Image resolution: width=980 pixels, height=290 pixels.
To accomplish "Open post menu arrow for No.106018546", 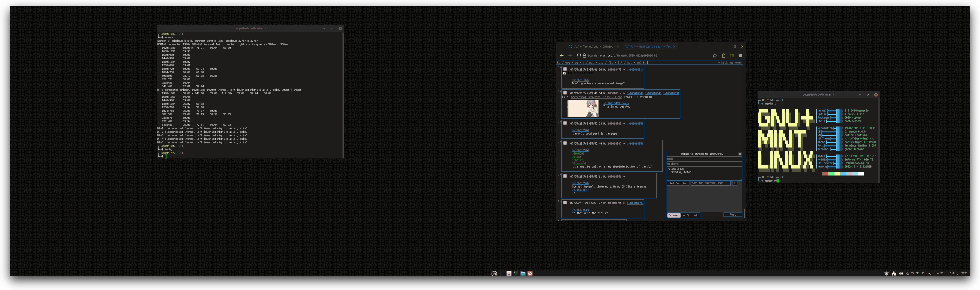I will (x=624, y=124).
